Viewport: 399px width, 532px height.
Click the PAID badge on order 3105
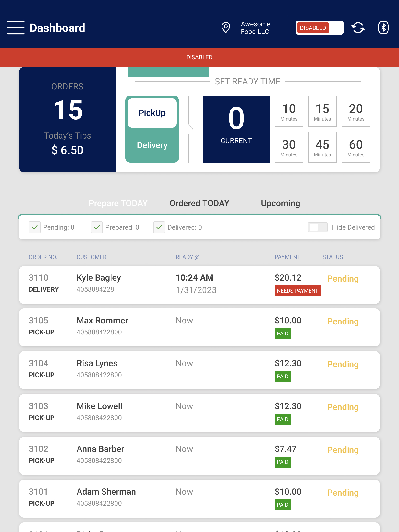point(283,334)
